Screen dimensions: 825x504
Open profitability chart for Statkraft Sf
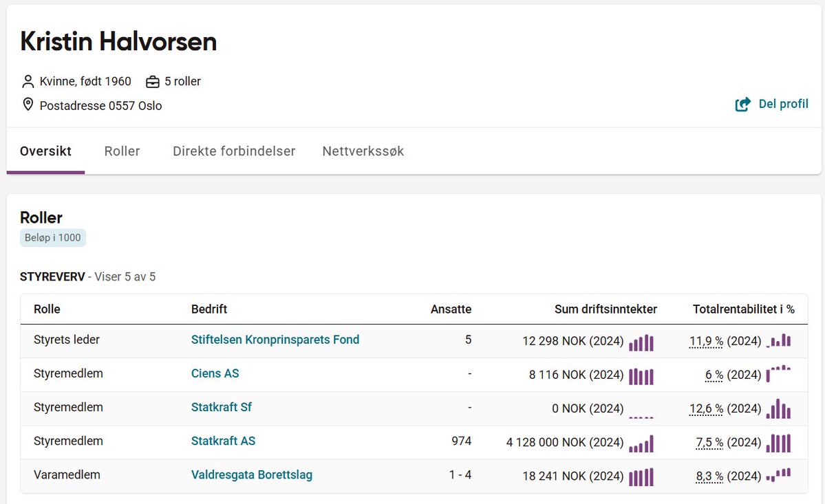[779, 409]
